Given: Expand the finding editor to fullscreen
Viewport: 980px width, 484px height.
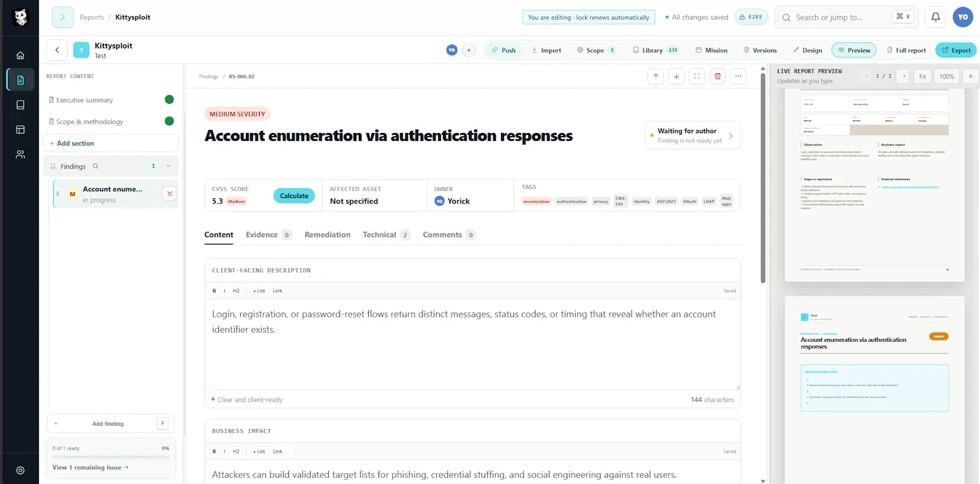Looking at the screenshot, I should click(697, 77).
